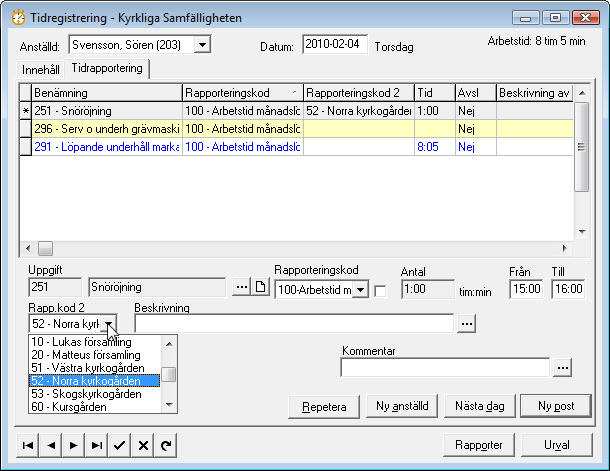Click the new document icon beside Uppgift
Viewport: 610px width, 471px height.
pyautogui.click(x=260, y=287)
